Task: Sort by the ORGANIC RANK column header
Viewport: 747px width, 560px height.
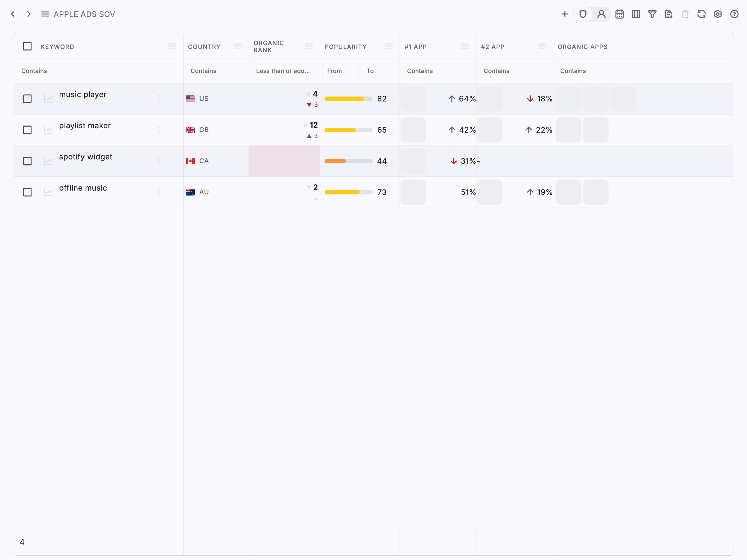Action: [269, 46]
